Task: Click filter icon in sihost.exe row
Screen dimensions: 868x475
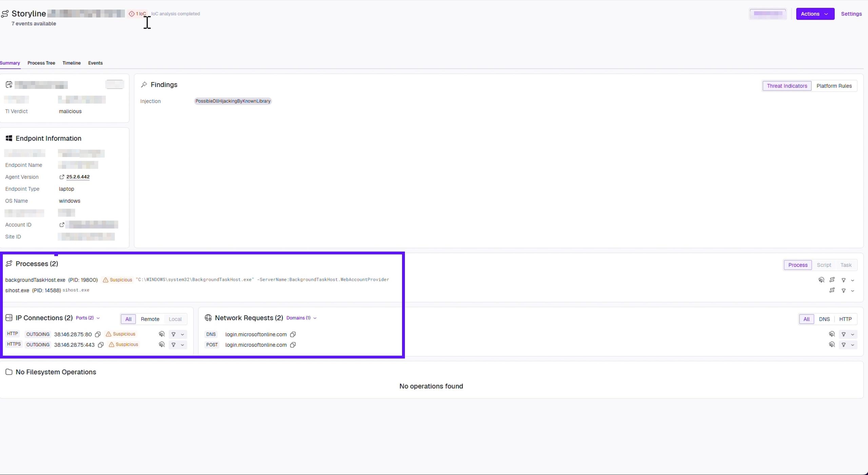Action: 844,291
